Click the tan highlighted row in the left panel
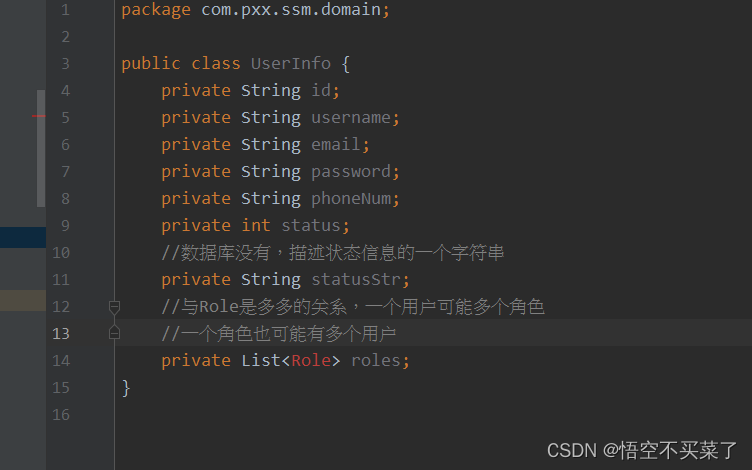The image size is (752, 470). tap(22, 300)
